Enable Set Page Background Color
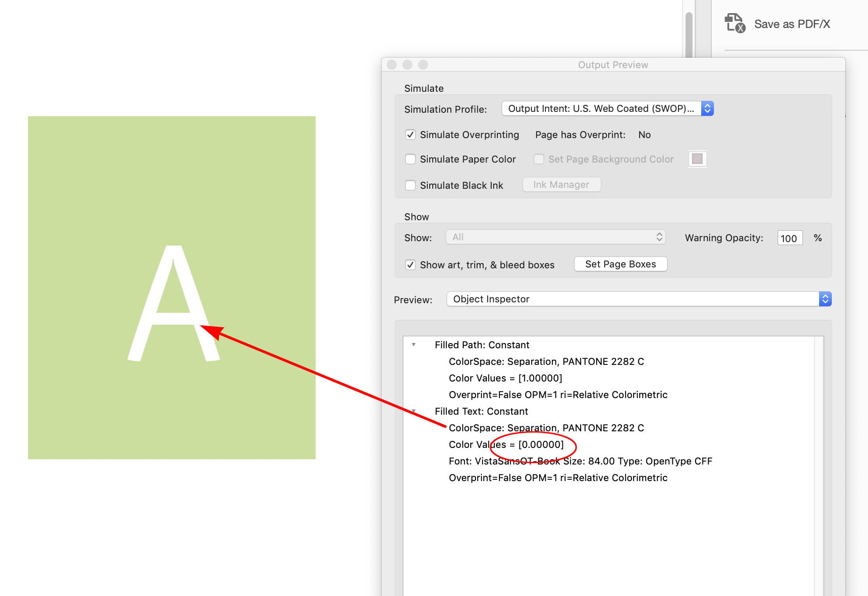The height and width of the screenshot is (596, 868). [539, 159]
